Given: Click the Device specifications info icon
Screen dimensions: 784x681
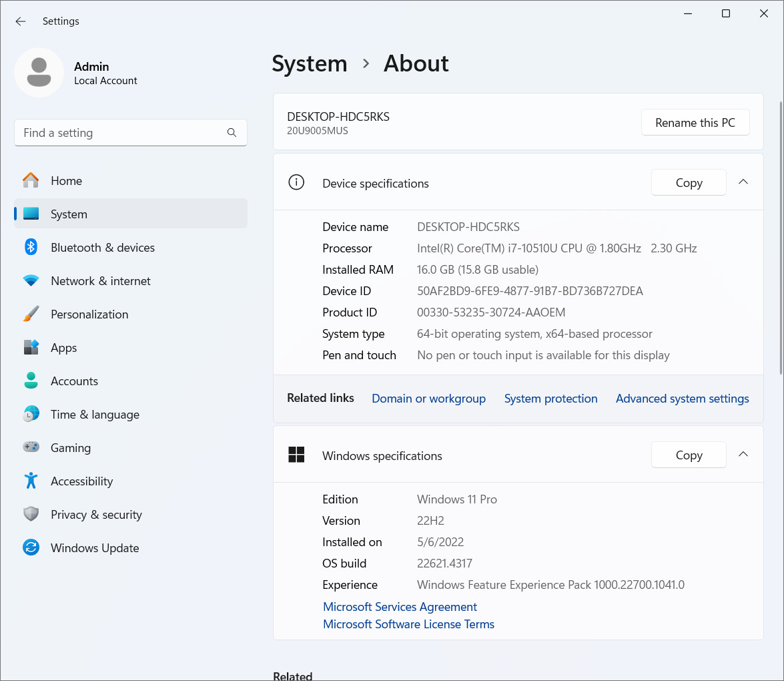Looking at the screenshot, I should click(296, 182).
